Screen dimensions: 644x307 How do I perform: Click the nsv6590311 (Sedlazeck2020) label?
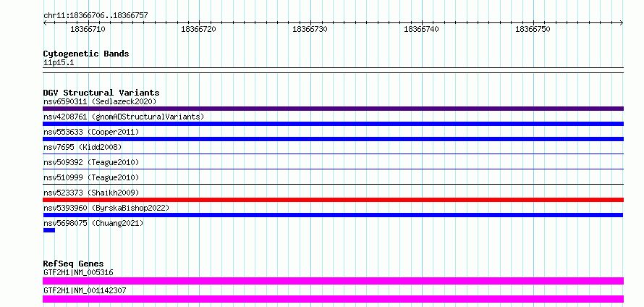point(100,101)
